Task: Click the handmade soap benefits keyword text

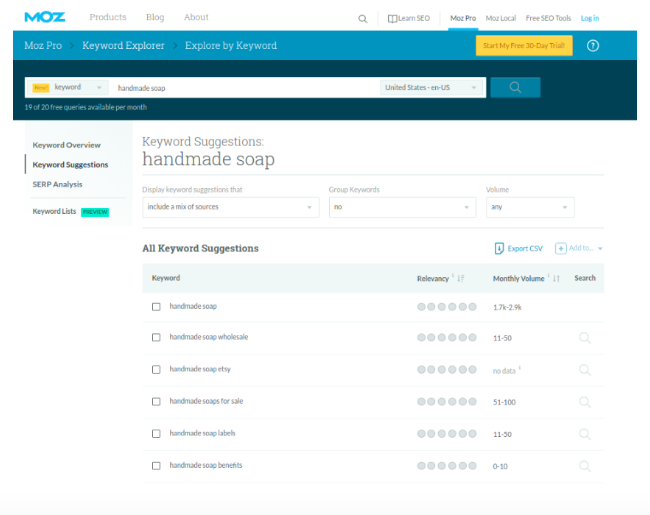Action: point(206,465)
